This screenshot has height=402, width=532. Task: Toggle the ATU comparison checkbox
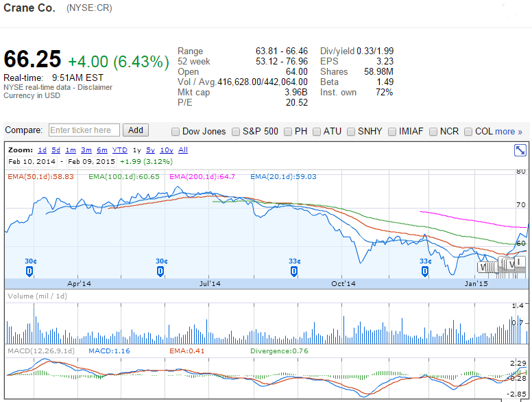coord(317,132)
